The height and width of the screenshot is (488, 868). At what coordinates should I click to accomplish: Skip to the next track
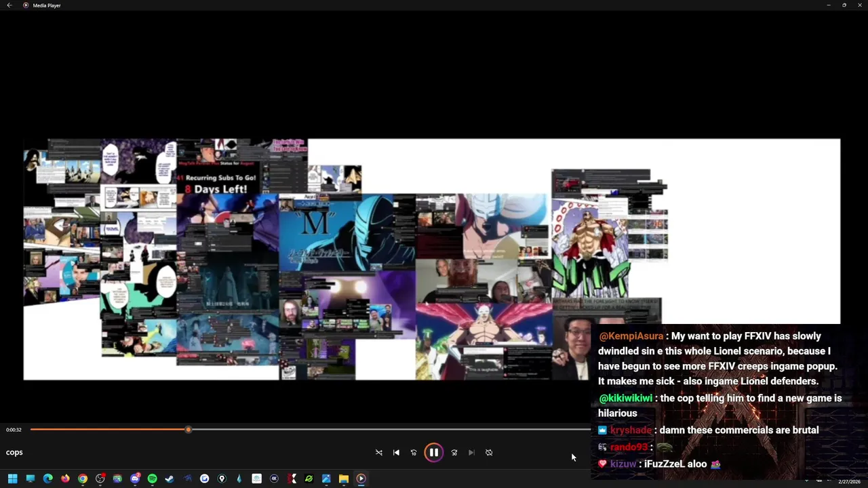[471, 453]
